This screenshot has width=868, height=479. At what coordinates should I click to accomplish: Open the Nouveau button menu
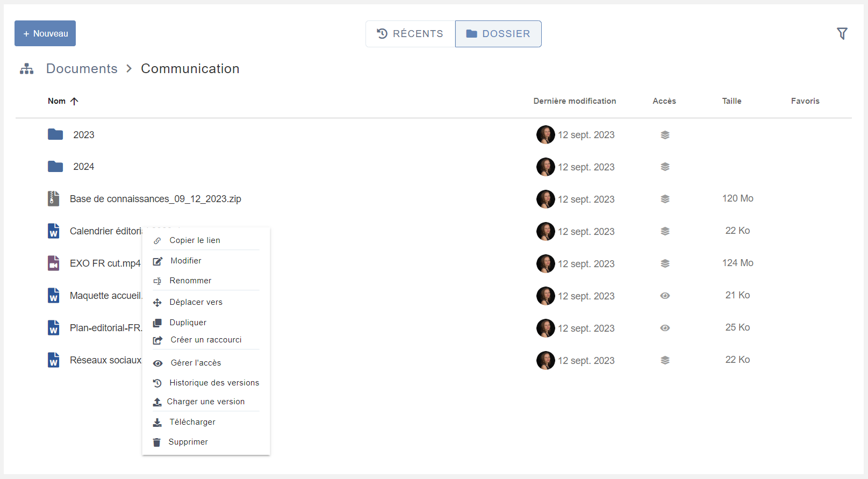(45, 33)
